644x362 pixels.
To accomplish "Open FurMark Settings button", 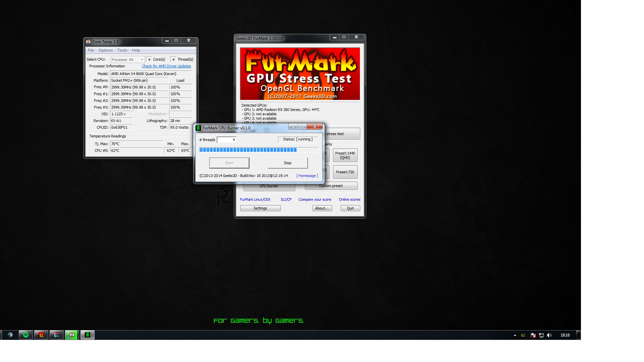I will click(x=260, y=208).
